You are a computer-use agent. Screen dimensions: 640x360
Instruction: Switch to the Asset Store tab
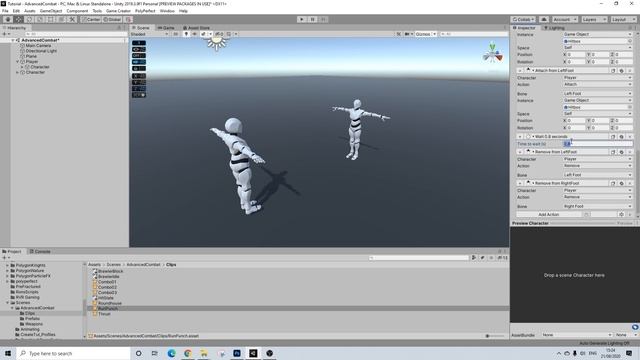196,28
